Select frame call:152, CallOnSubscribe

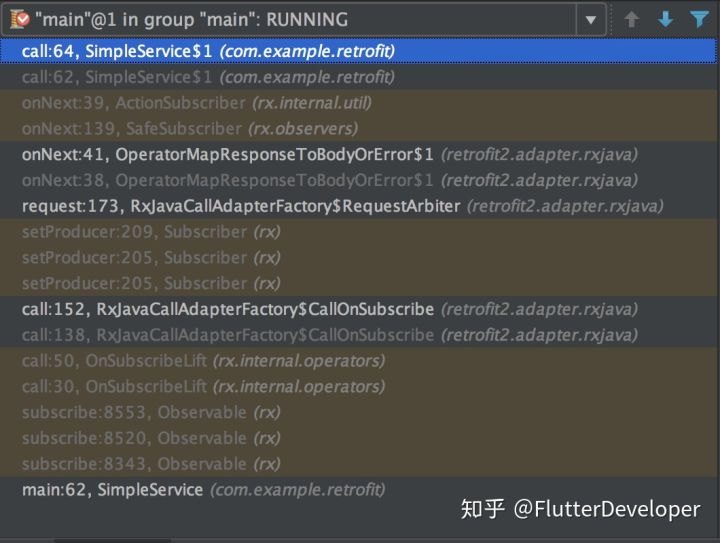pos(329,309)
